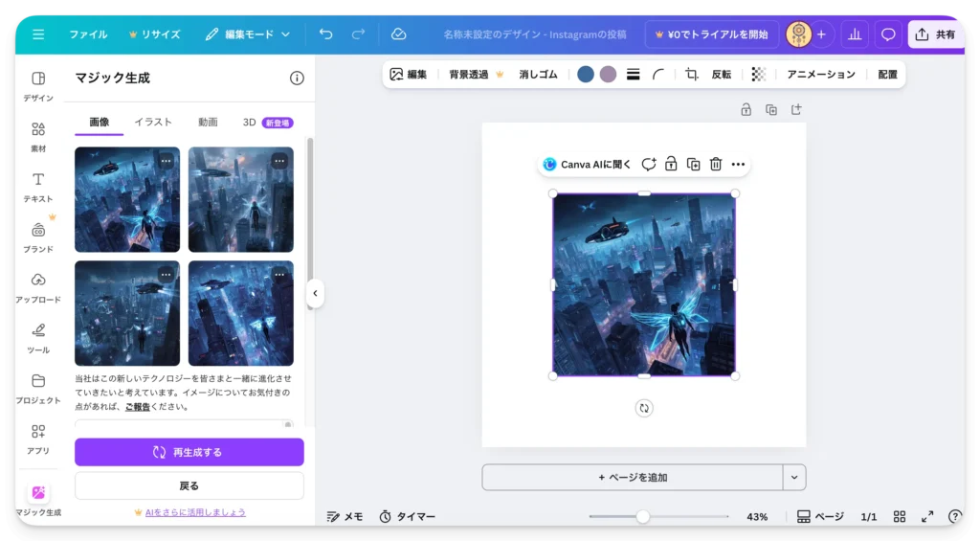
Task: Select the crop tool icon
Action: (691, 75)
